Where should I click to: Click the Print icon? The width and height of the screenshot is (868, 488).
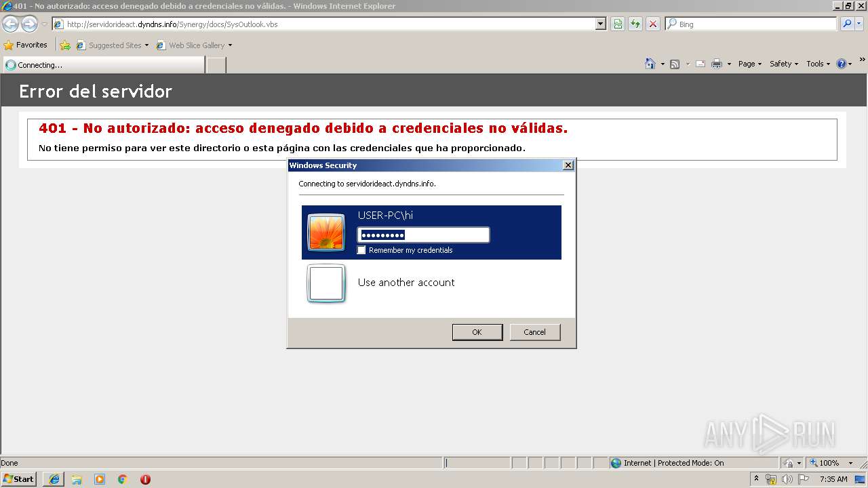(717, 64)
